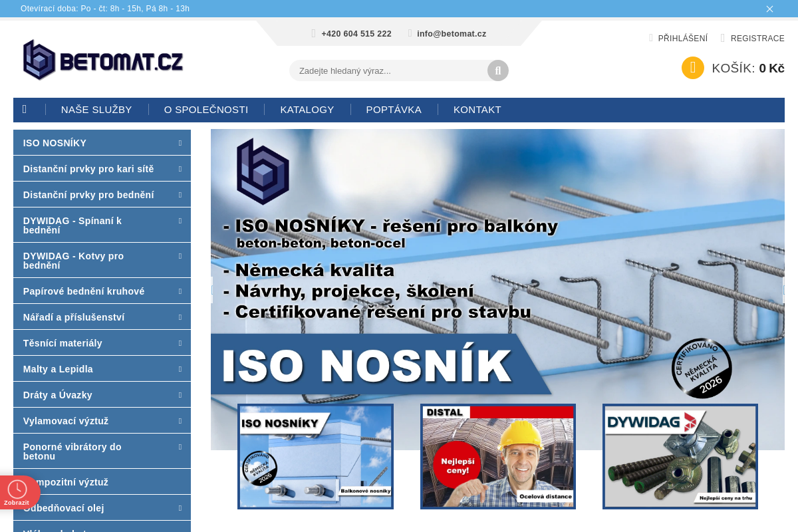Viewport: 798px width, 532px height.
Task: Open NAŠE SLUŽBY menu item
Action: 96,110
